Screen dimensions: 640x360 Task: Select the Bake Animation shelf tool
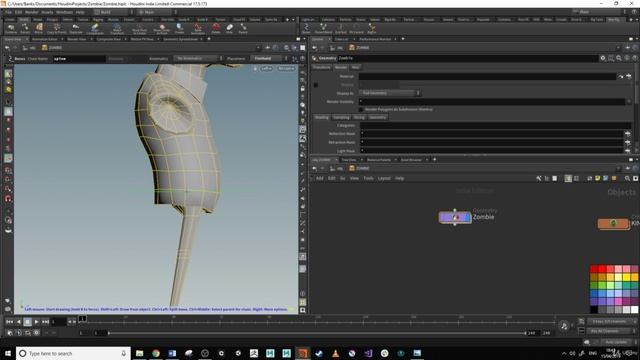(198, 29)
